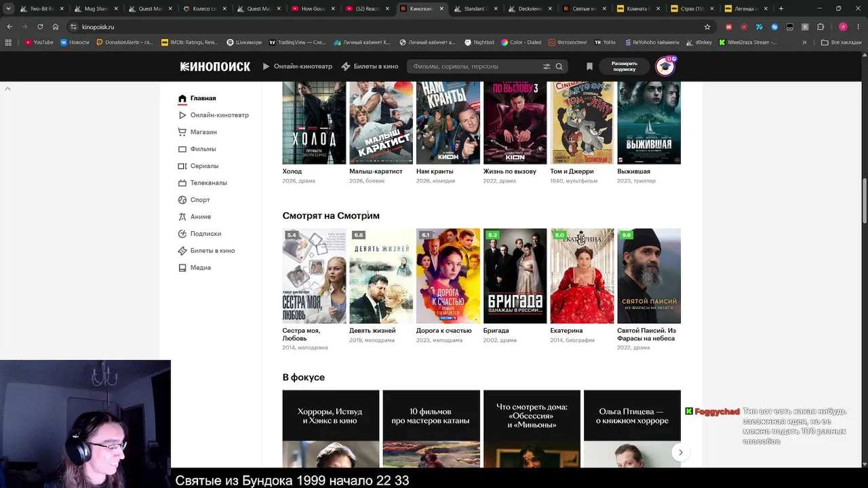Go back using the browser back arrow
Viewport: 868px width, 488px height.
tap(9, 27)
